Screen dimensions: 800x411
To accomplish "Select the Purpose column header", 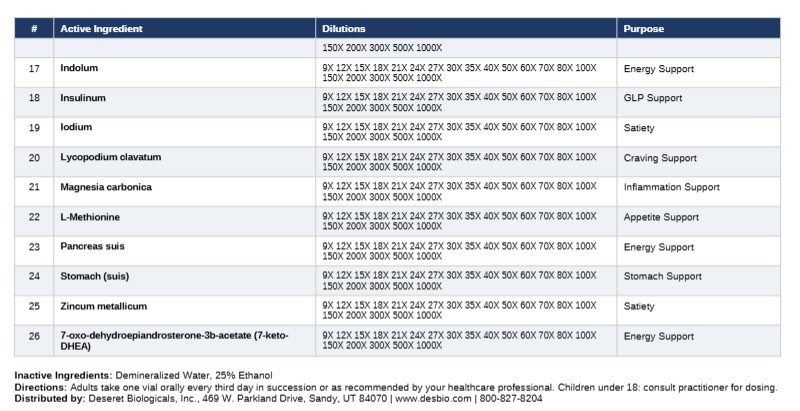I will 644,29.
